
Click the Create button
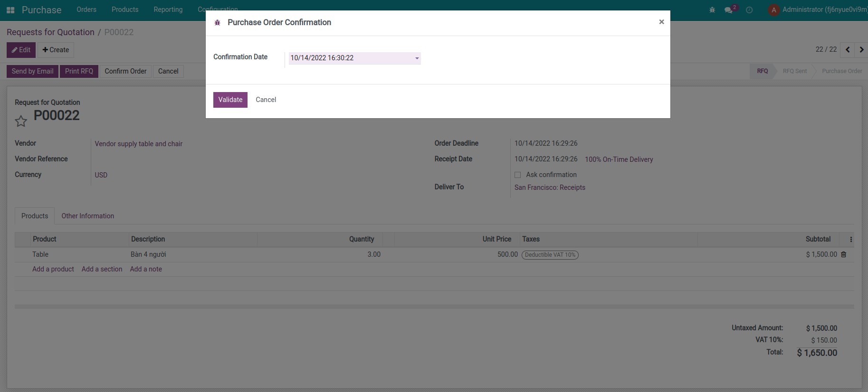pos(56,50)
